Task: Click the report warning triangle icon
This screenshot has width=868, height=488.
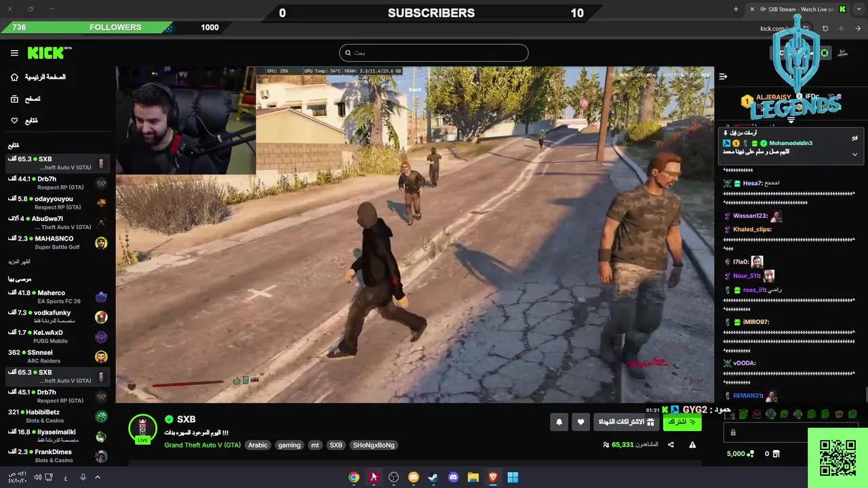Action: (692, 445)
